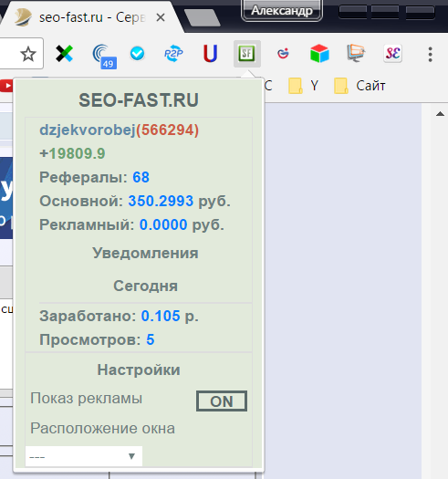Click the Рефералы count 68
Screen dimensions: 448x479
(x=141, y=178)
